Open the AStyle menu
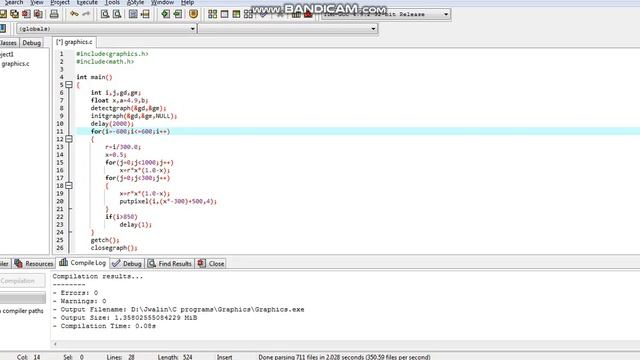 (135, 2)
